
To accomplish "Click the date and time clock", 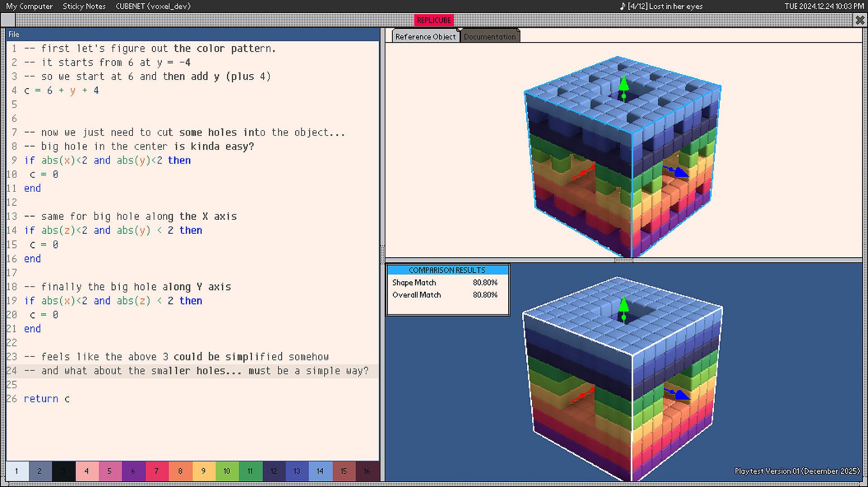I will [x=824, y=6].
